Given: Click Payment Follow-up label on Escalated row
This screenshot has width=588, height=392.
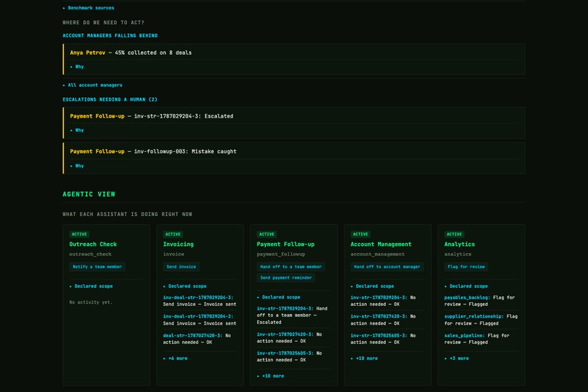Looking at the screenshot, I should pyautogui.click(x=97, y=116).
